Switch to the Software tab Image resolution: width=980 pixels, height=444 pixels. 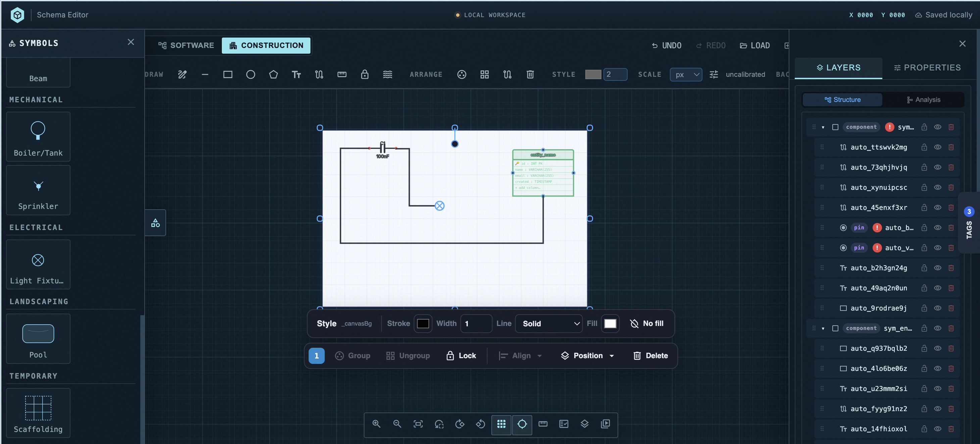coord(186,46)
